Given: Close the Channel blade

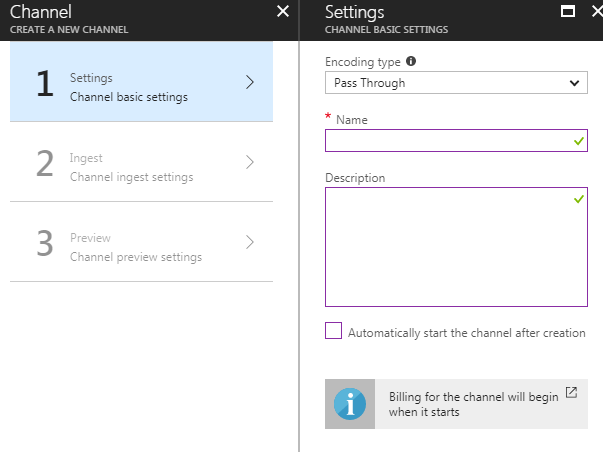Looking at the screenshot, I should (x=282, y=12).
